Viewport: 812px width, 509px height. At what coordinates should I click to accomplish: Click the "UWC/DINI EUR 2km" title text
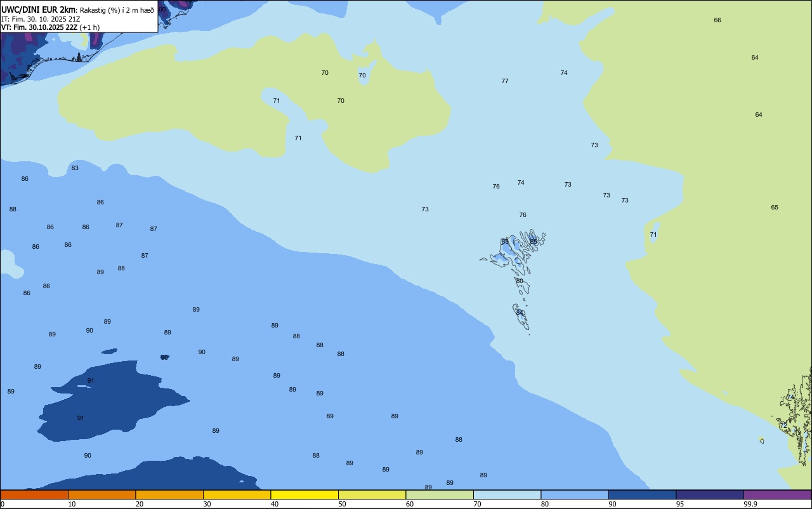tap(38, 10)
